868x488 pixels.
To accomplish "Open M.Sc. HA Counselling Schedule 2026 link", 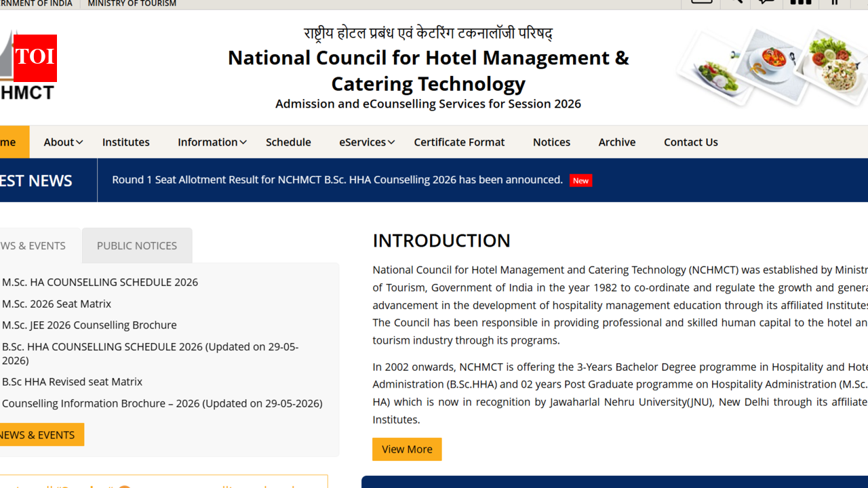I will pyautogui.click(x=100, y=282).
